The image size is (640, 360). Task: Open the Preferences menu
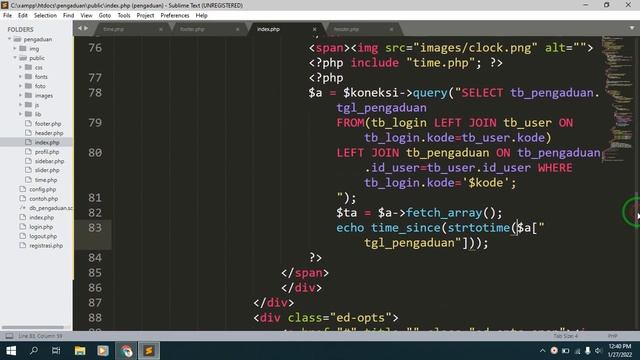[x=175, y=16]
